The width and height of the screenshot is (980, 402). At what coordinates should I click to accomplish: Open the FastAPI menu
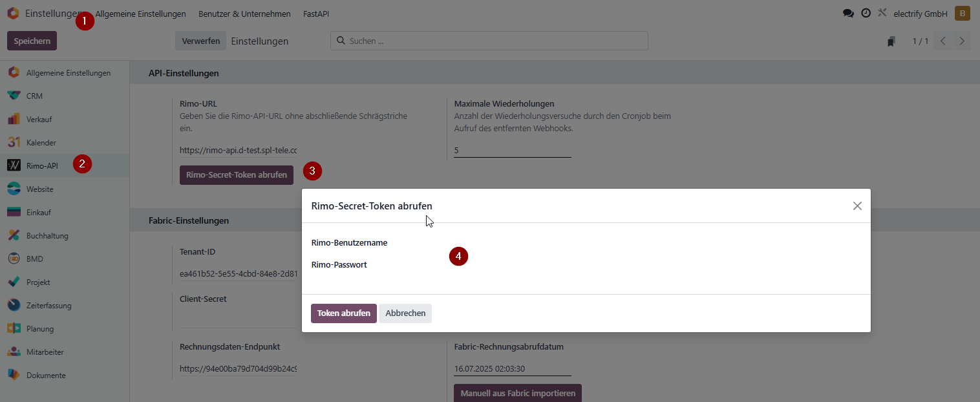[316, 14]
